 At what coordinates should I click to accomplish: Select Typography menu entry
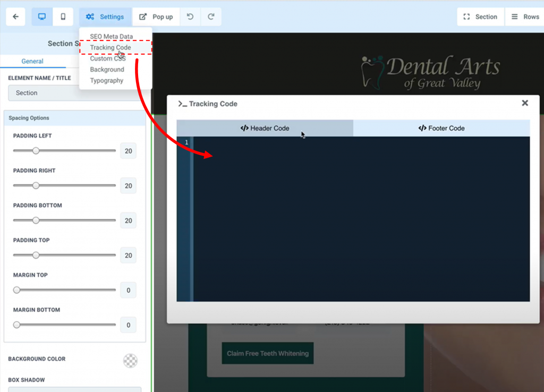(106, 81)
